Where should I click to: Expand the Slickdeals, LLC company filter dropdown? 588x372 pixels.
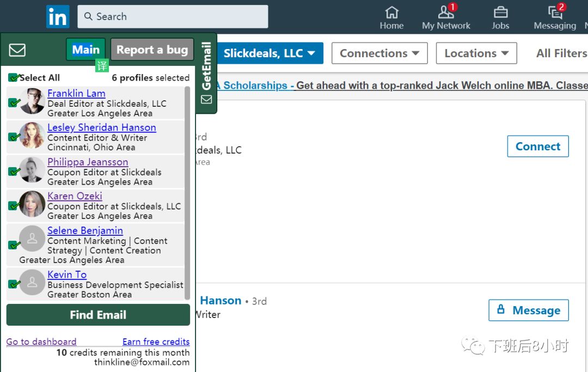pos(269,53)
